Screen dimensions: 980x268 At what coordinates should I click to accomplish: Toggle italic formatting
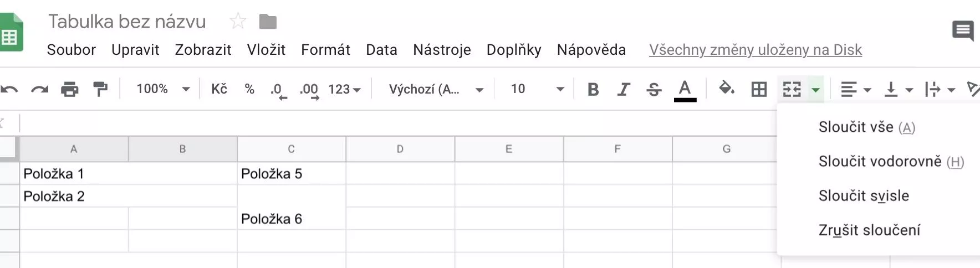624,89
